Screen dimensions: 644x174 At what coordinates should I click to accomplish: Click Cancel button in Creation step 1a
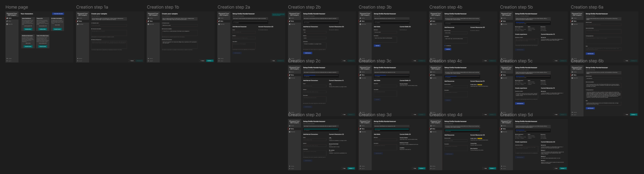(x=132, y=61)
